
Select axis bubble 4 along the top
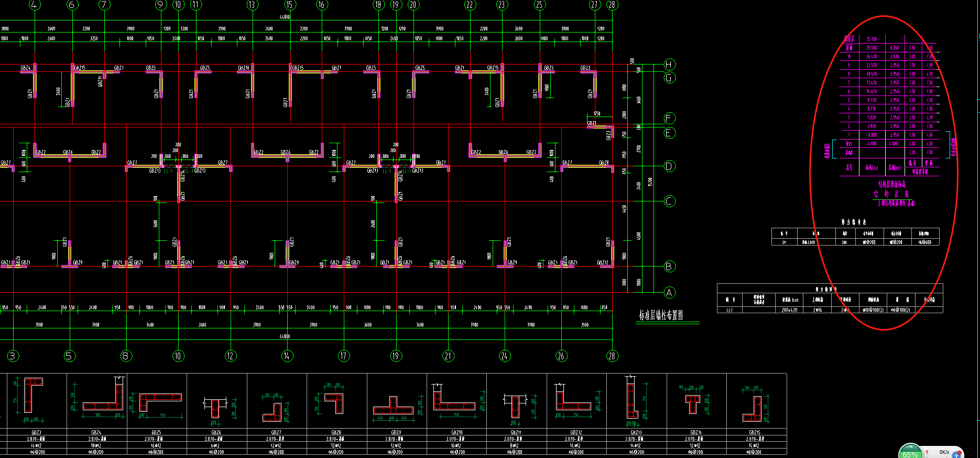35,5
